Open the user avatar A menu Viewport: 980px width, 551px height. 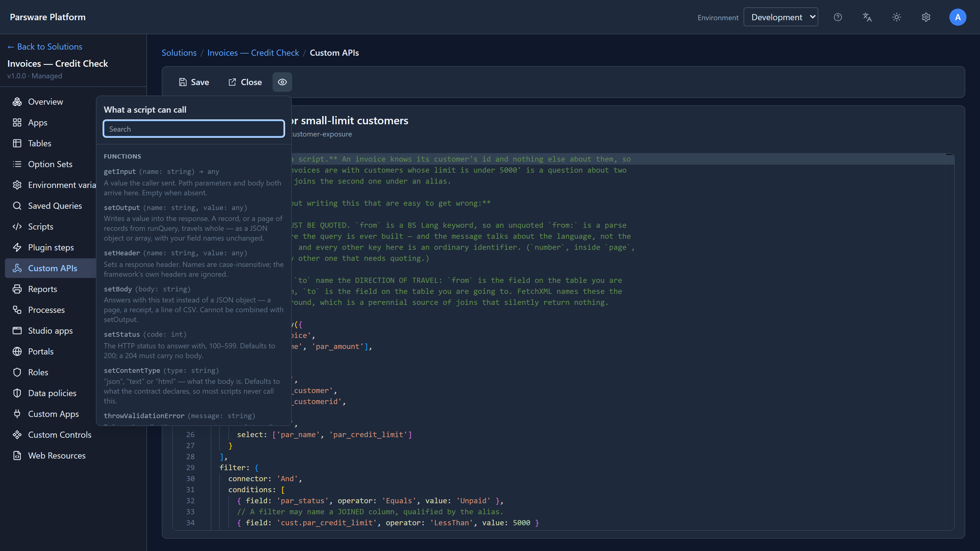tap(958, 17)
